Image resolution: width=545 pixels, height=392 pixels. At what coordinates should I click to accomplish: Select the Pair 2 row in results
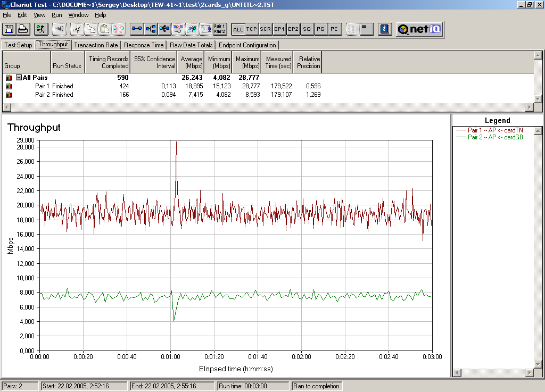point(42,95)
